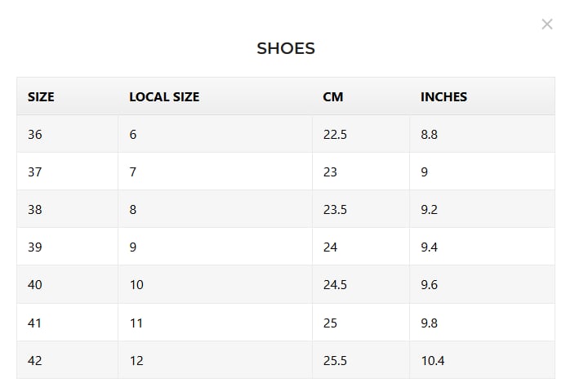The image size is (566, 392).
Task: Click the 9.8 inches value
Action: [429, 323]
